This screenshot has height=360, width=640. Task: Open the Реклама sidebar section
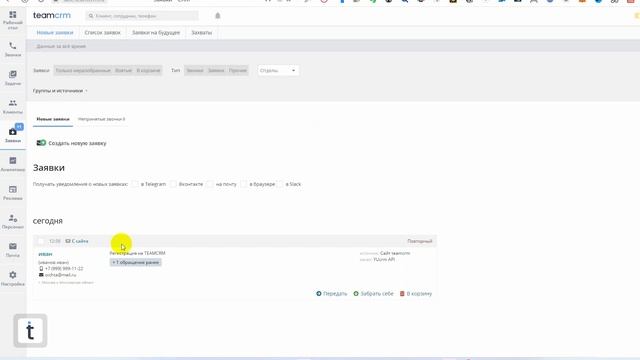13,193
